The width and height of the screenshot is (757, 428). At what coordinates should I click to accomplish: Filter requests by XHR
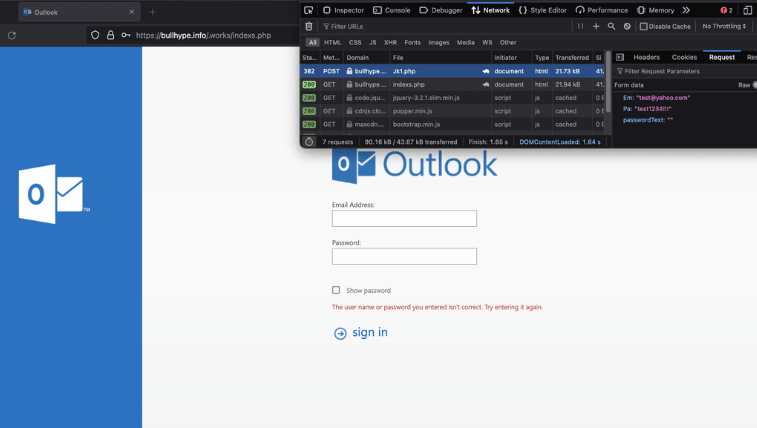[390, 42]
